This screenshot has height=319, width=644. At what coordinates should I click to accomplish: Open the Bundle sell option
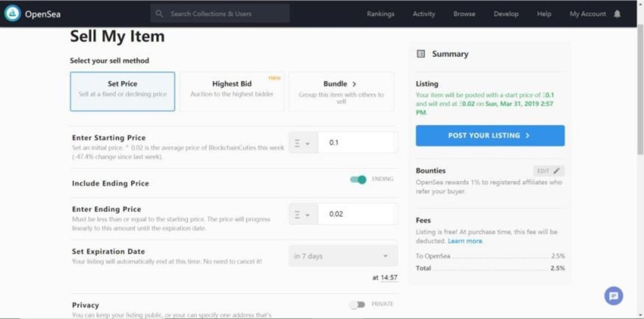coord(341,91)
